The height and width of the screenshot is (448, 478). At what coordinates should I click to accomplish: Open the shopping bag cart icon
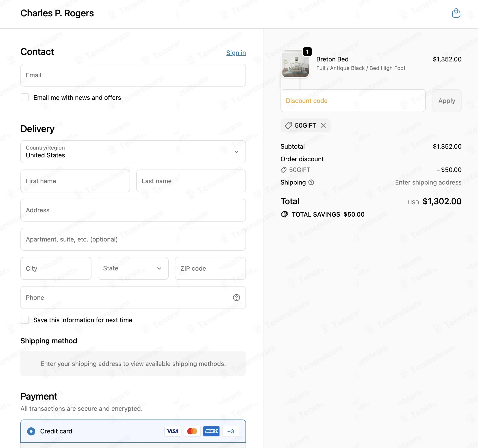pos(456,13)
